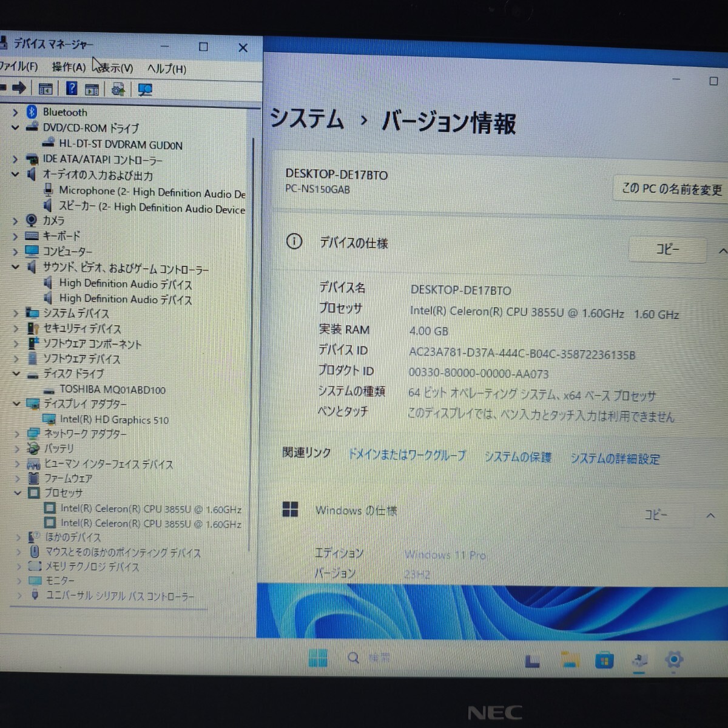Viewport: 728px width, 728px height.
Task: Click the update device driver toolbar icon
Action: pos(118,90)
